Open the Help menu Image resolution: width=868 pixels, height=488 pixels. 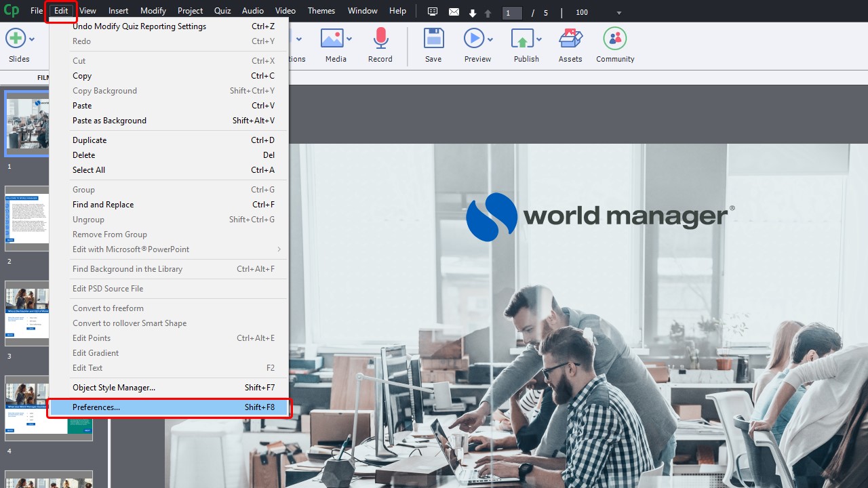[398, 11]
